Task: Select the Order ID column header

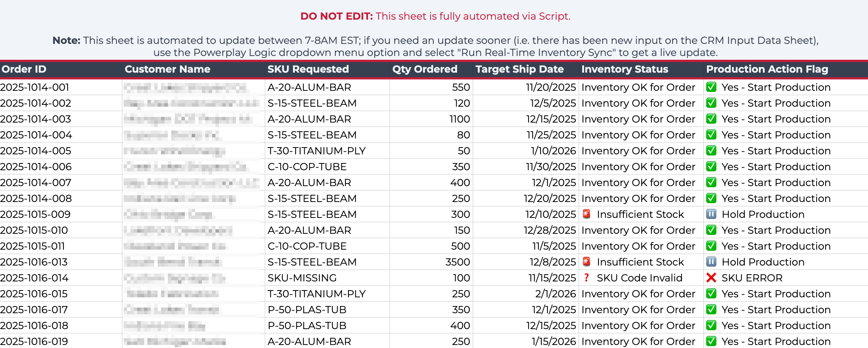Action: coord(24,69)
